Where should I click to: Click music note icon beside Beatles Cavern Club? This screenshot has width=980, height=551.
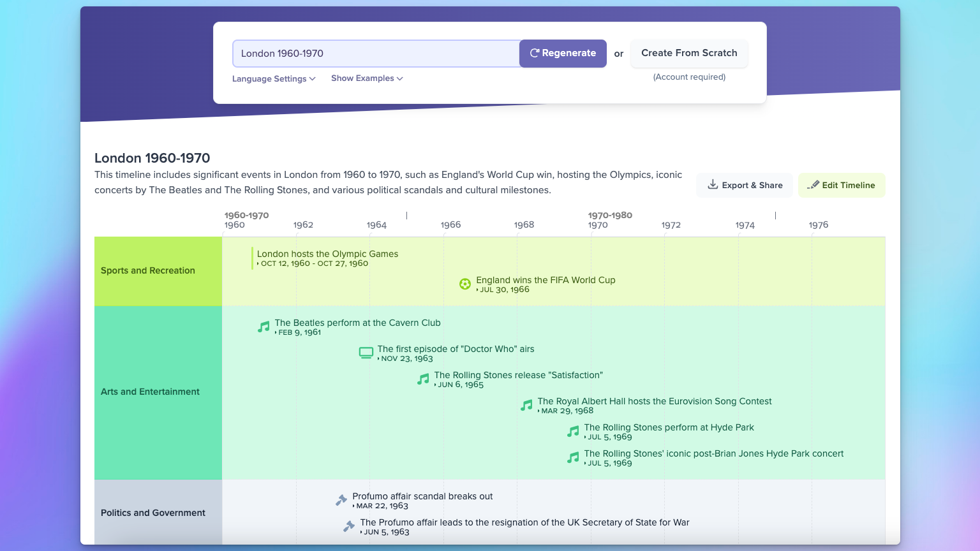(x=264, y=327)
